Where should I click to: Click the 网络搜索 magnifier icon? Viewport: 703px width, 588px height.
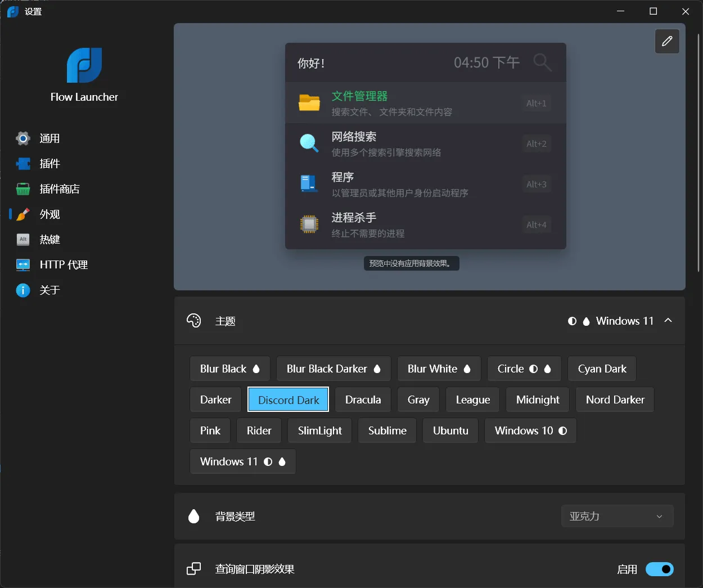click(309, 143)
